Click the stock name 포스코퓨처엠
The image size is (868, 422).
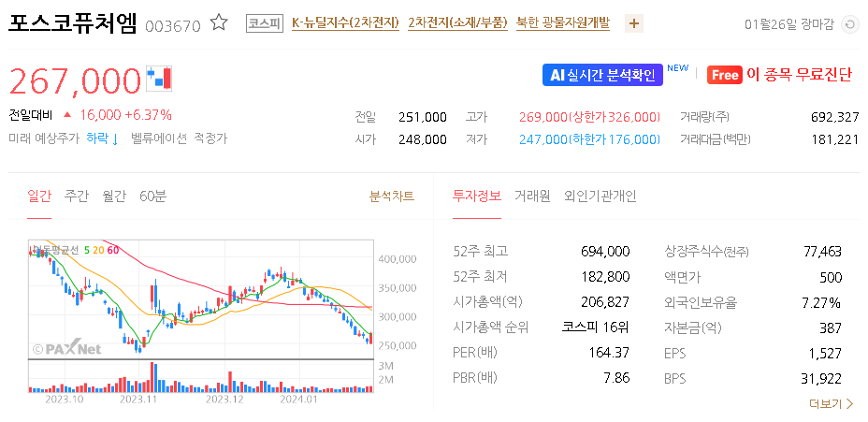pos(72,23)
